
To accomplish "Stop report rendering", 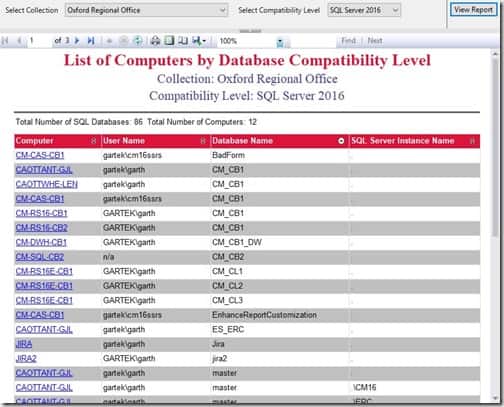I will point(124,41).
